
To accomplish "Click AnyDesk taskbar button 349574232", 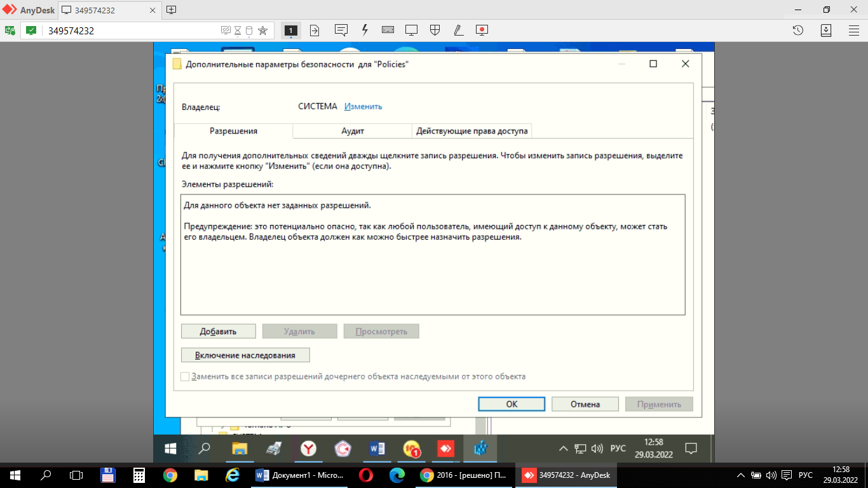I will [566, 475].
